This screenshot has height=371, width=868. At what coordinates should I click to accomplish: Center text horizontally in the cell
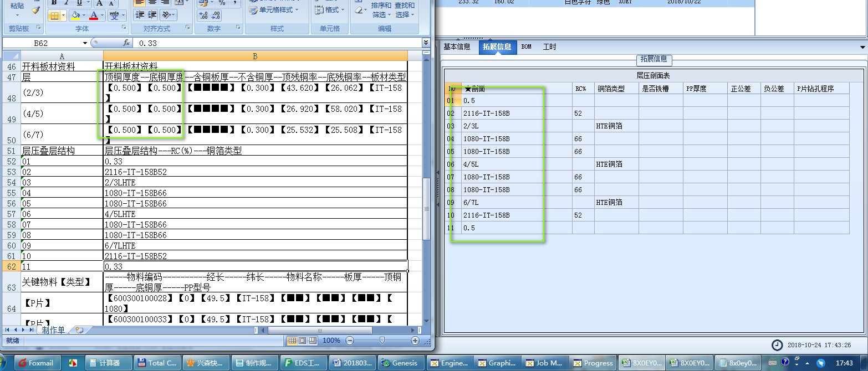pyautogui.click(x=152, y=3)
